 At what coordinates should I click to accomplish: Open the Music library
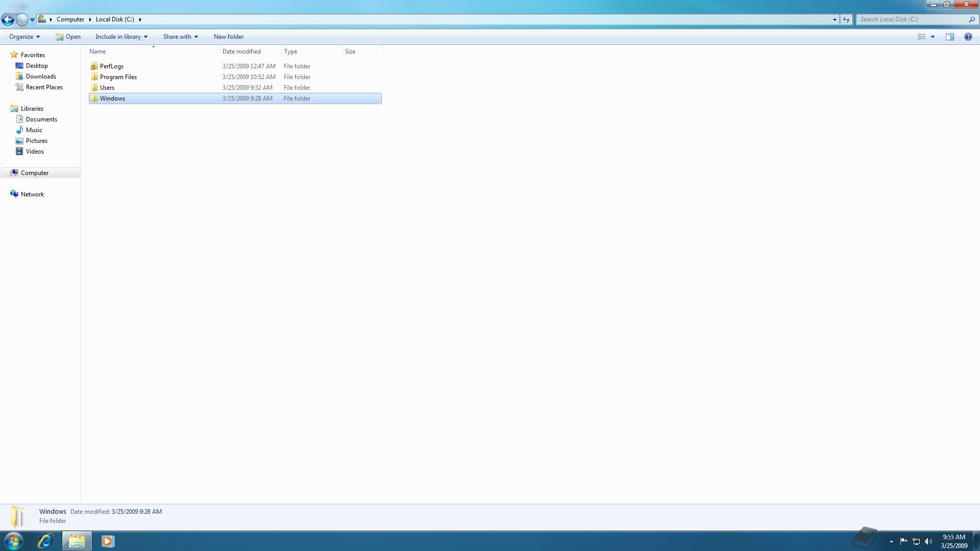(34, 130)
